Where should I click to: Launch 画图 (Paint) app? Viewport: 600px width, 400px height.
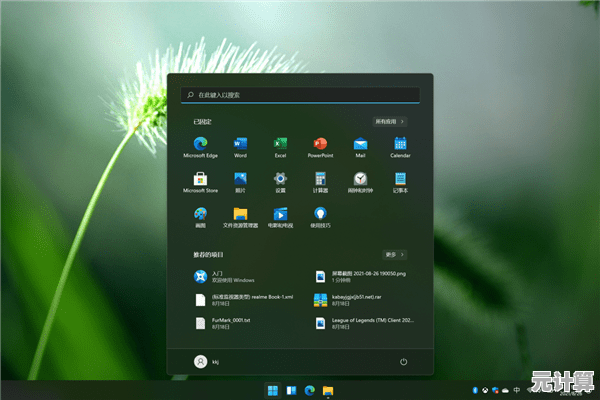(200, 216)
